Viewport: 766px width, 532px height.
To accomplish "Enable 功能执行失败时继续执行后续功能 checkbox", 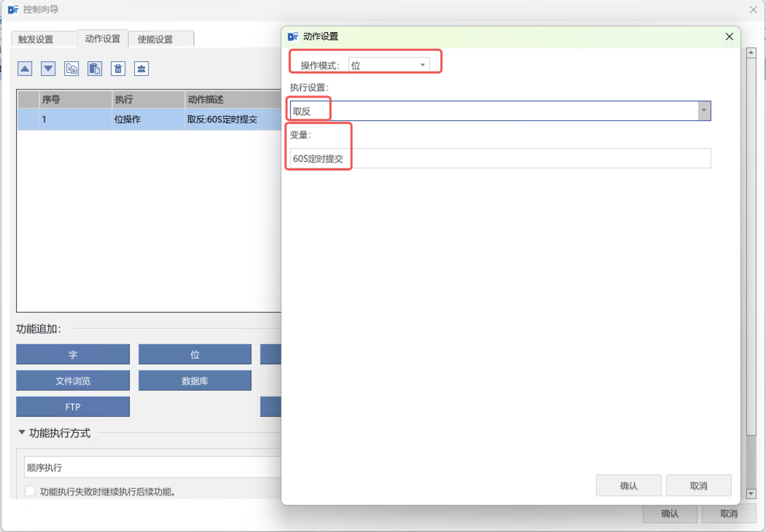I will tap(30, 492).
